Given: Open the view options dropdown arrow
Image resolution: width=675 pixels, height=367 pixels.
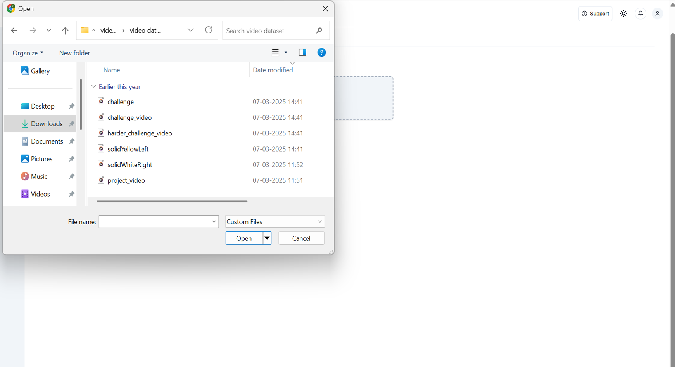Looking at the screenshot, I should tap(286, 52).
